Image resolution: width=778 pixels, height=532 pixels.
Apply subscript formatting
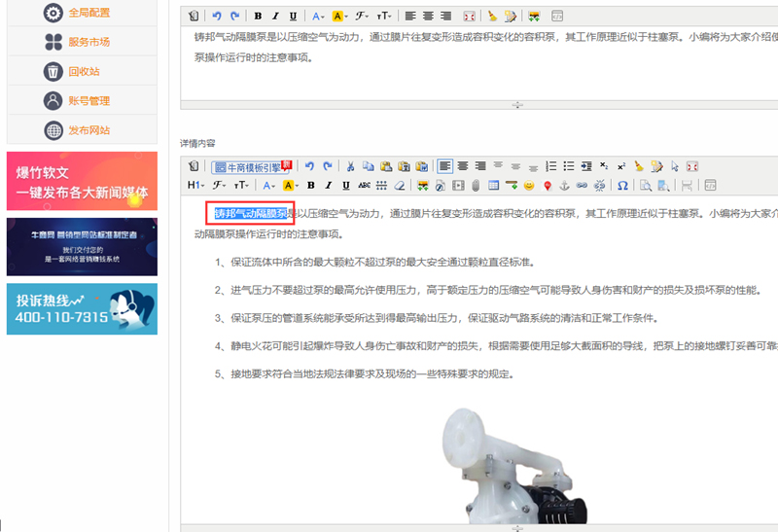[x=604, y=166]
